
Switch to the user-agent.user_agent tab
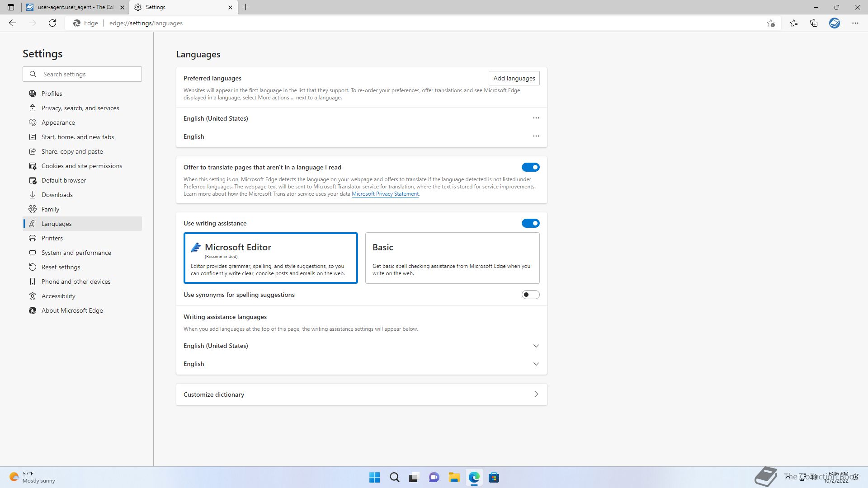pyautogui.click(x=75, y=7)
